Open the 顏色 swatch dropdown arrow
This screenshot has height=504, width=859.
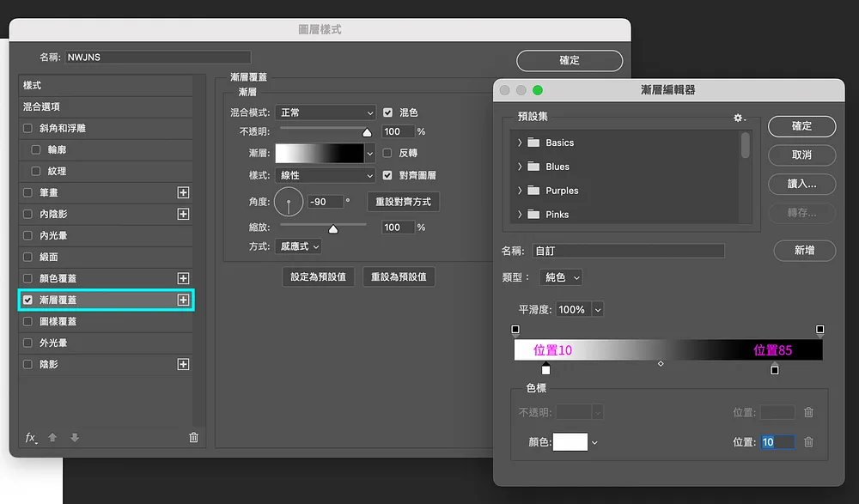594,443
